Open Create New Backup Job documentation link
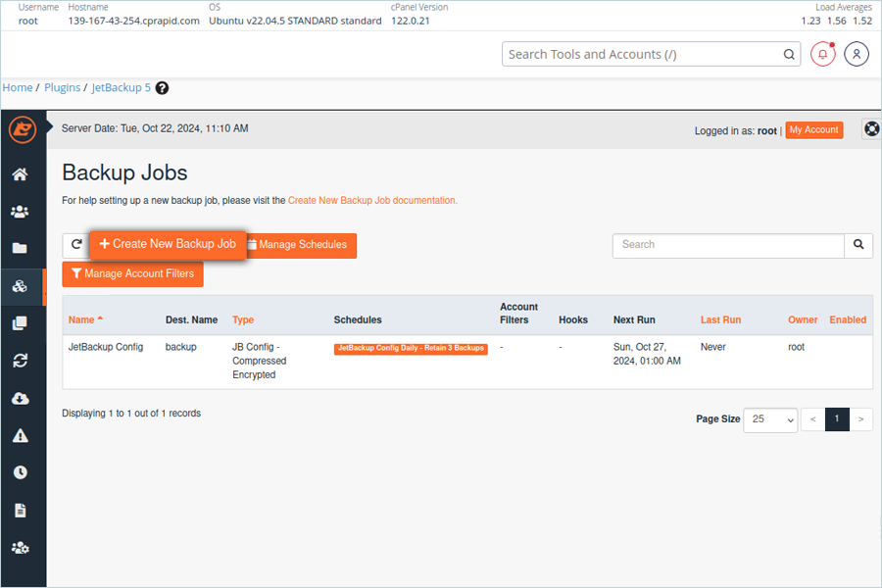 coord(372,200)
